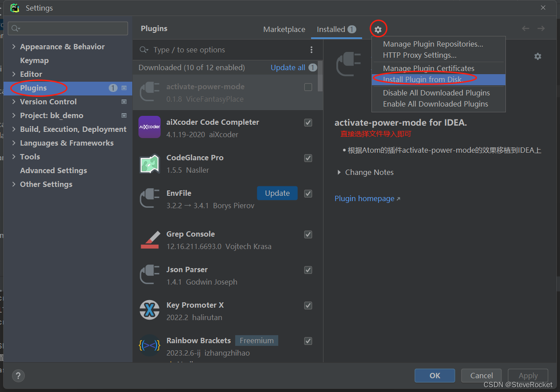Uncheck the CodeGlance Pro plugin
The image size is (560, 392).
[x=308, y=158]
